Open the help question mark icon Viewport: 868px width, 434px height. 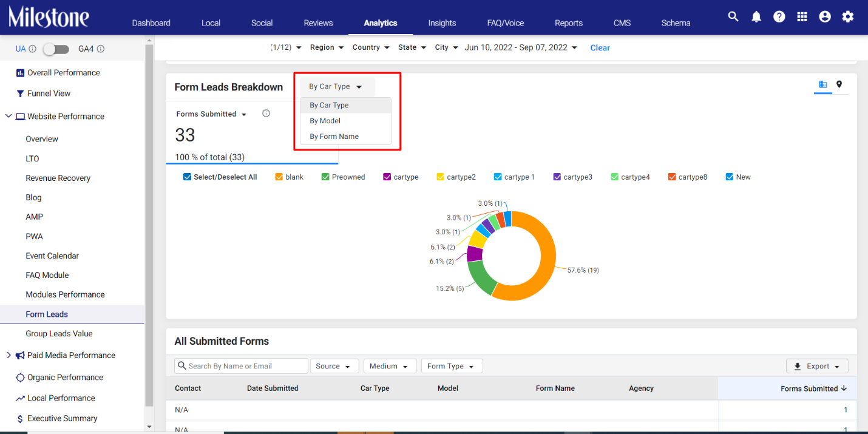779,17
